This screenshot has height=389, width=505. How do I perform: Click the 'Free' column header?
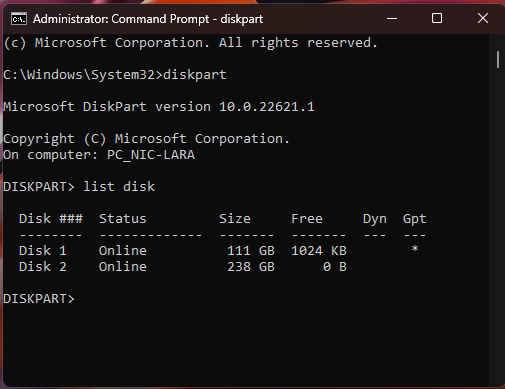[x=307, y=219]
